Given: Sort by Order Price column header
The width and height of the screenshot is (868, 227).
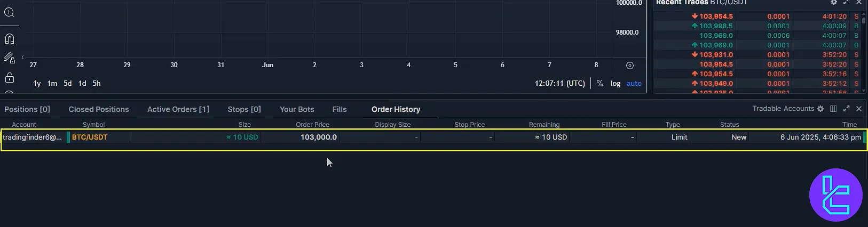Looking at the screenshot, I should (x=313, y=125).
